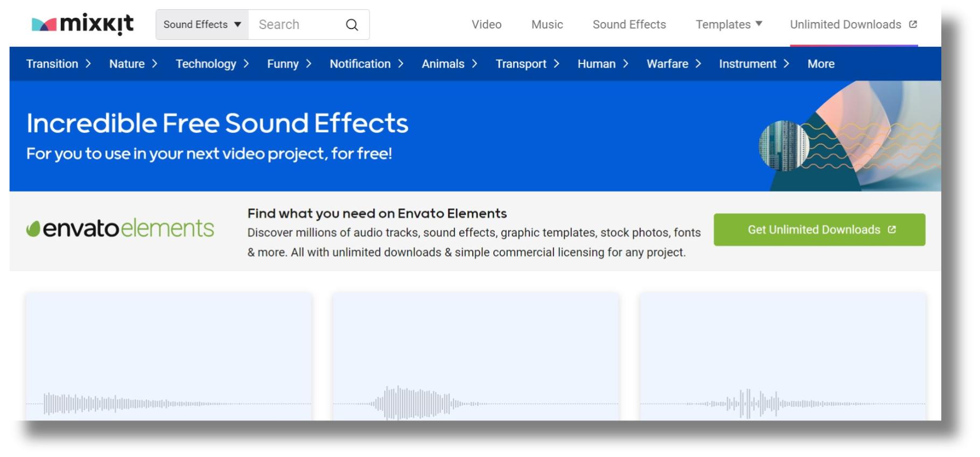980x457 pixels.
Task: Click external link icon beside Unlimited Downloads
Action: point(913,24)
